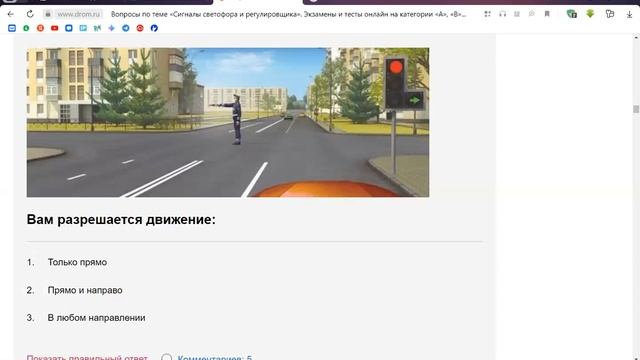Open the QR code grid icon
Viewport: 640px width, 360px height.
[487, 14]
